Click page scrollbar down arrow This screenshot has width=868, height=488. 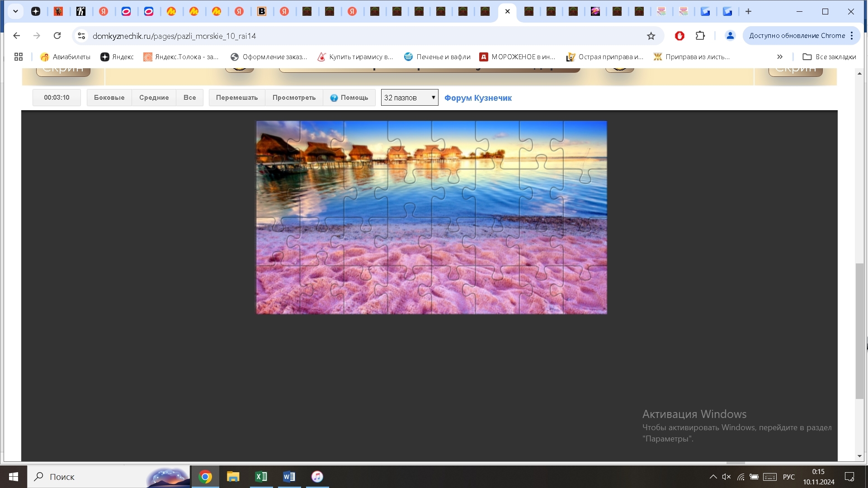860,456
